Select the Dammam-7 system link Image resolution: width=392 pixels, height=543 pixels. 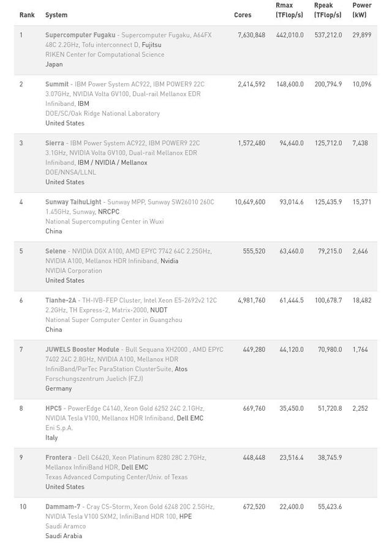point(62,507)
